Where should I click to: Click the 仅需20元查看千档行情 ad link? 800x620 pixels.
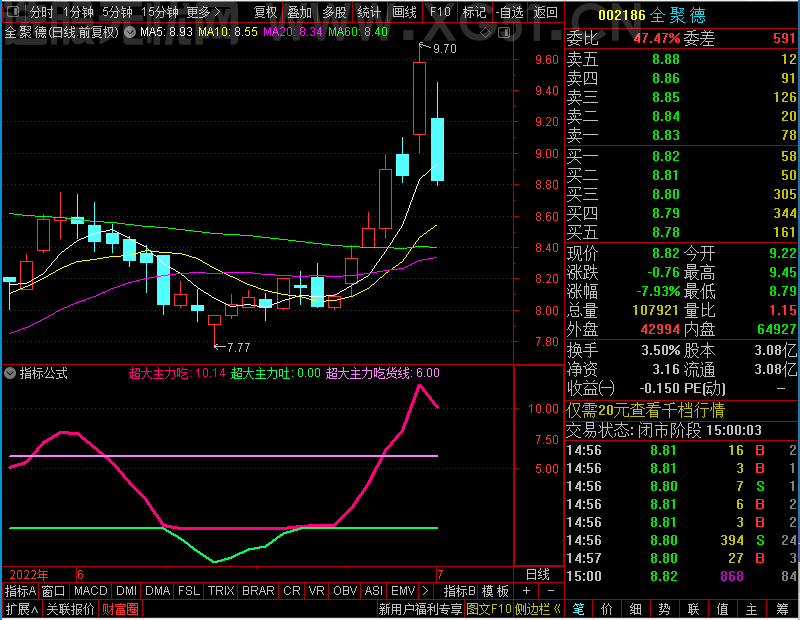tap(646, 410)
